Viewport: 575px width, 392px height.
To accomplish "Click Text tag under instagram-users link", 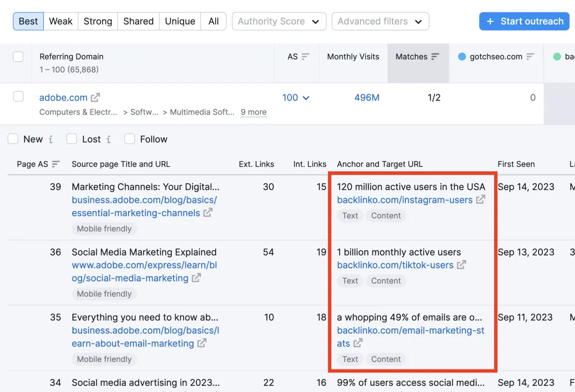I will [350, 216].
